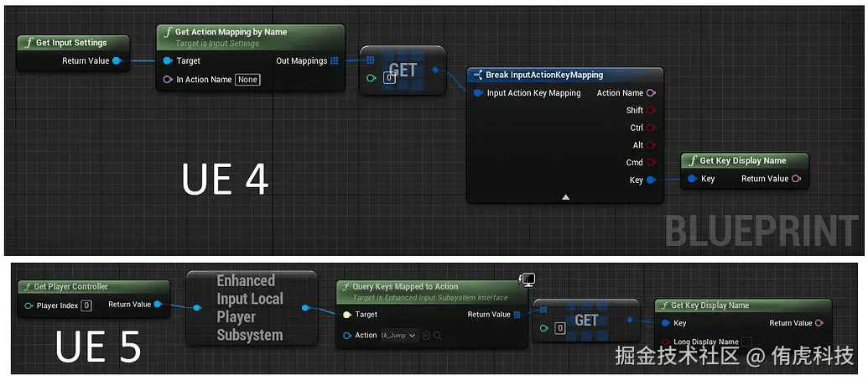Click the Cmd boolean output pin
Screen dimensions: 868x381
(x=651, y=162)
